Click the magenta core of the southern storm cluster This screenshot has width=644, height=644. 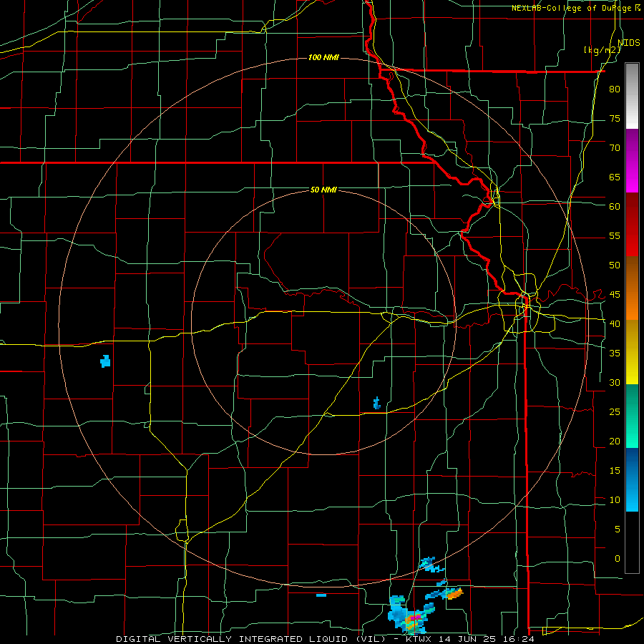(415, 617)
